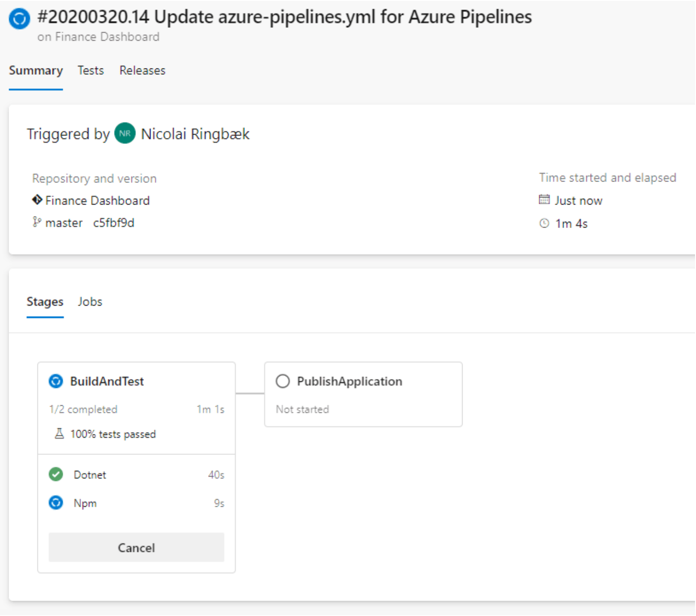The width and height of the screenshot is (696, 616).
Task: Click the 'Not started' status text
Action: coord(302,410)
